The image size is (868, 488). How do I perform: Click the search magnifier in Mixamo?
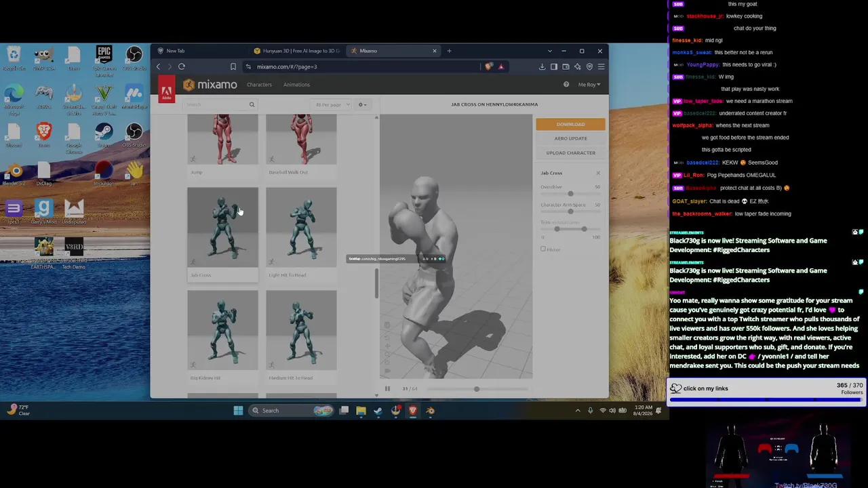pyautogui.click(x=252, y=104)
